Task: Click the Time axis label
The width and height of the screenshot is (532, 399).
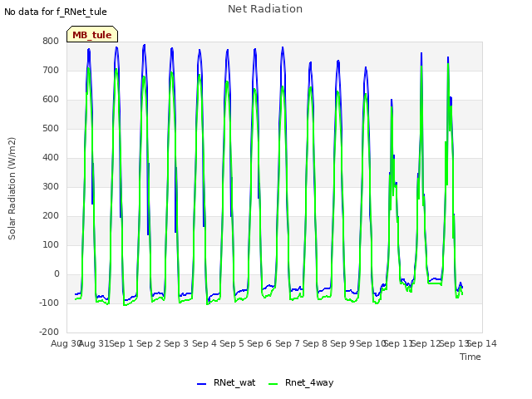Action: pyautogui.click(x=470, y=357)
